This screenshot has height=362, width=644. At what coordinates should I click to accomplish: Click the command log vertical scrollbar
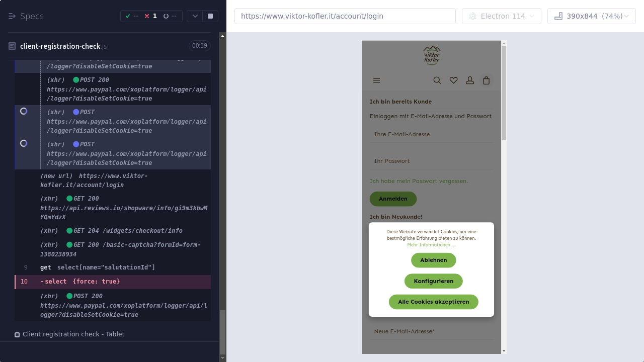click(x=223, y=332)
